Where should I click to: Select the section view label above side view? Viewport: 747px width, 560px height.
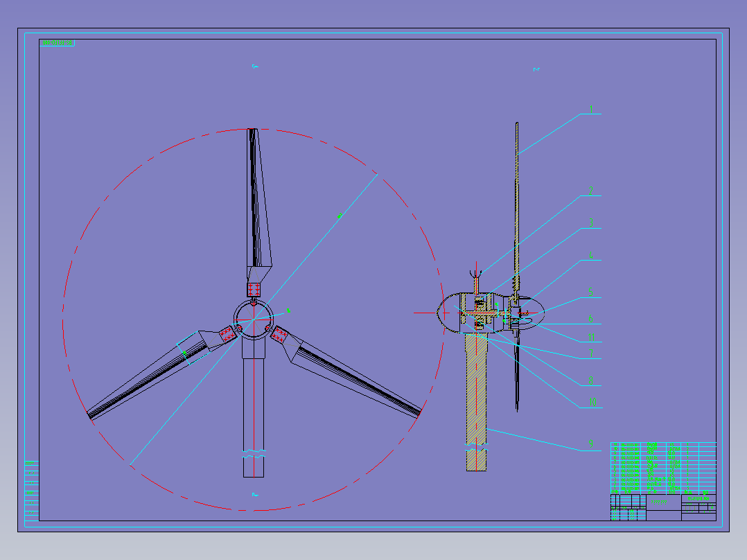tap(536, 69)
